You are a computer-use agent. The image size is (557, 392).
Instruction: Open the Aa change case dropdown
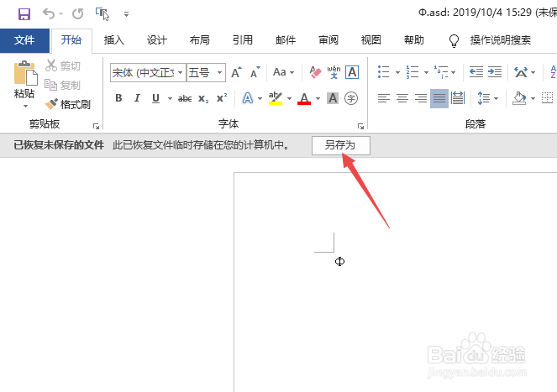tap(283, 72)
